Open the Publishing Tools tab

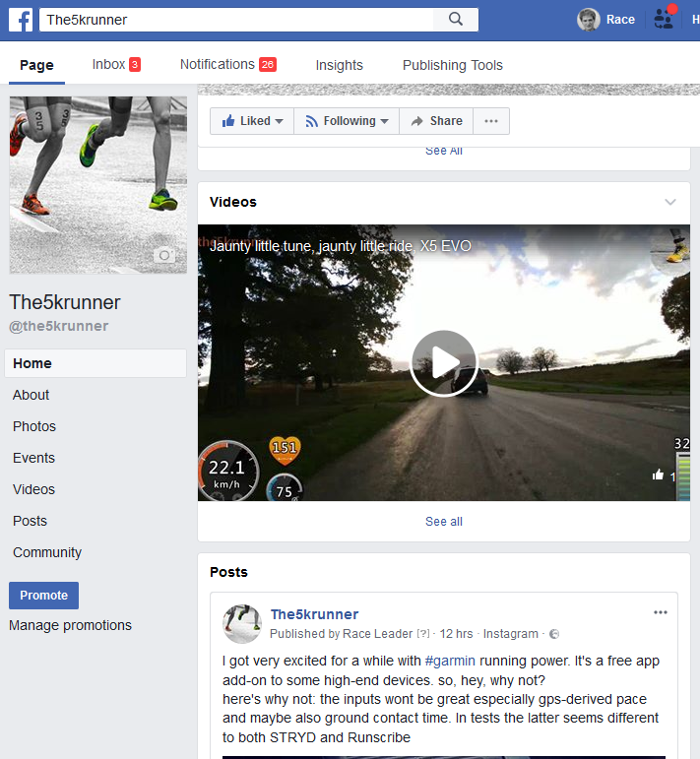click(x=453, y=65)
